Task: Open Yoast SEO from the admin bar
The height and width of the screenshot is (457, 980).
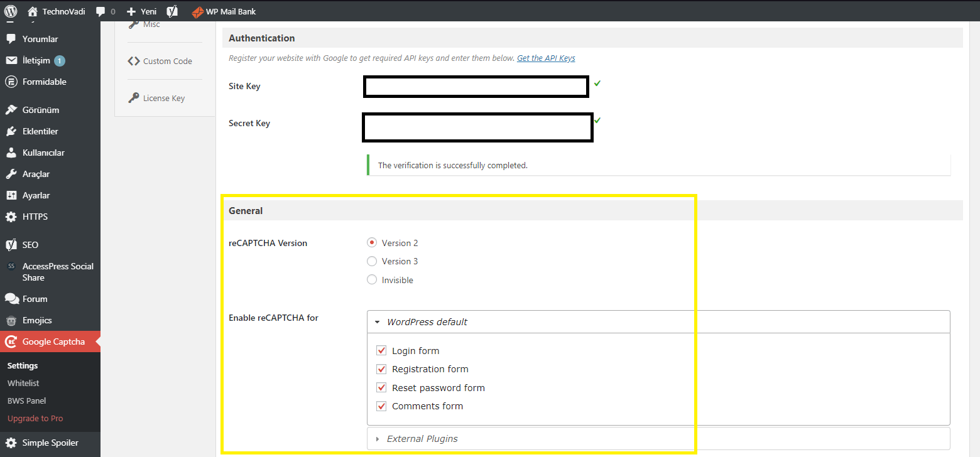Action: [x=172, y=11]
